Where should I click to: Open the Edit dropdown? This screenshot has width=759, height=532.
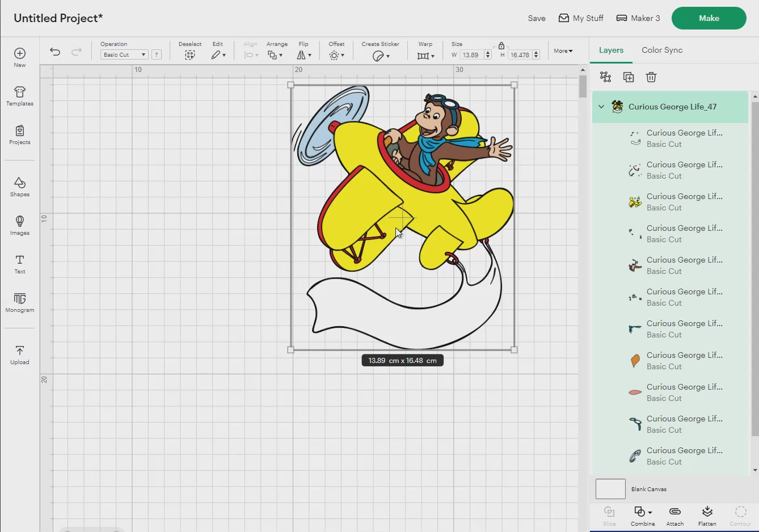pyautogui.click(x=218, y=55)
